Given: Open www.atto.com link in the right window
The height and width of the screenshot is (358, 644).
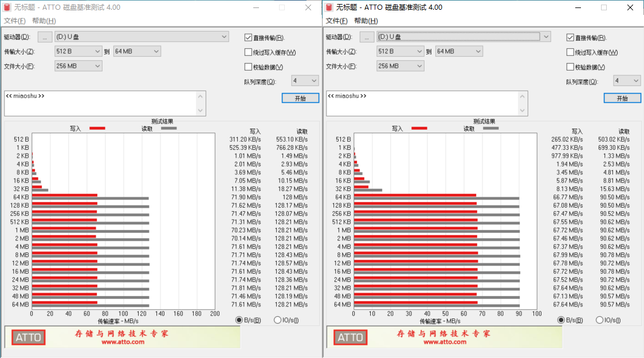Looking at the screenshot, I should pos(445,342).
